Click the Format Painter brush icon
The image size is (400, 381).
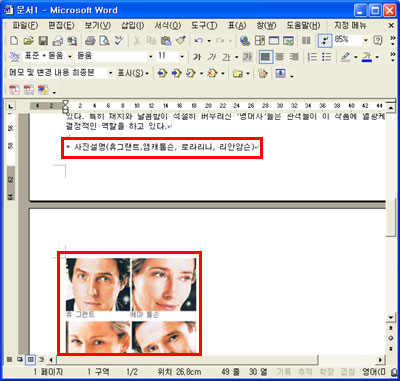pos(180,41)
